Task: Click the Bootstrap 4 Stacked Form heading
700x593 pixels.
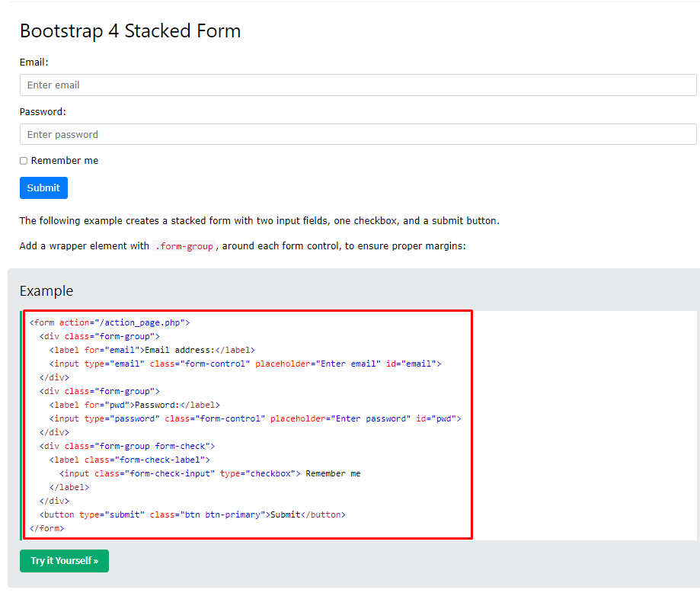Action: tap(130, 30)
